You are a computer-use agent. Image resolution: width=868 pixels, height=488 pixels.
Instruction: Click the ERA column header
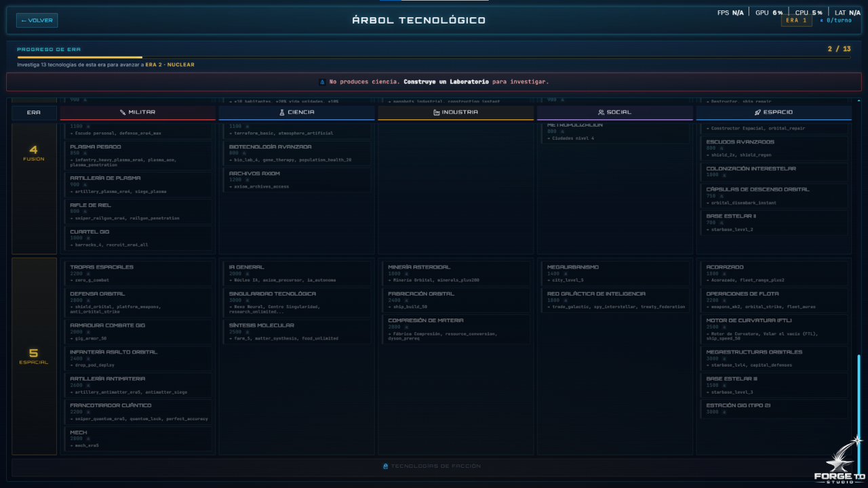(34, 113)
